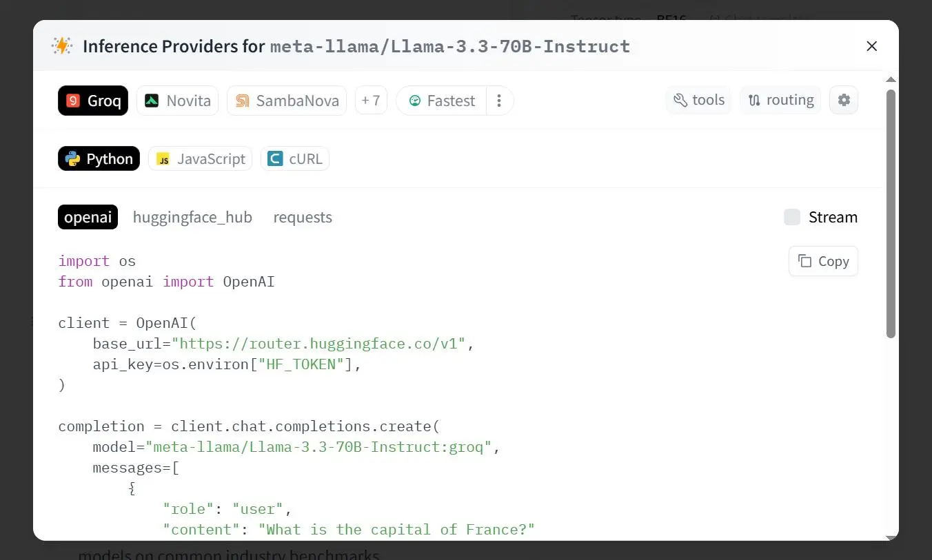Select the Novita inference provider

177,101
